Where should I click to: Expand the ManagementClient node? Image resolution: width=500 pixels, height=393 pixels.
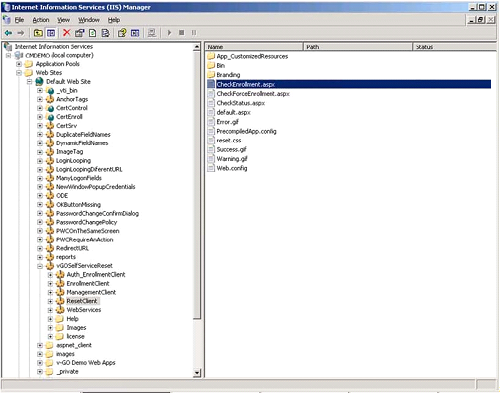click(x=50, y=292)
